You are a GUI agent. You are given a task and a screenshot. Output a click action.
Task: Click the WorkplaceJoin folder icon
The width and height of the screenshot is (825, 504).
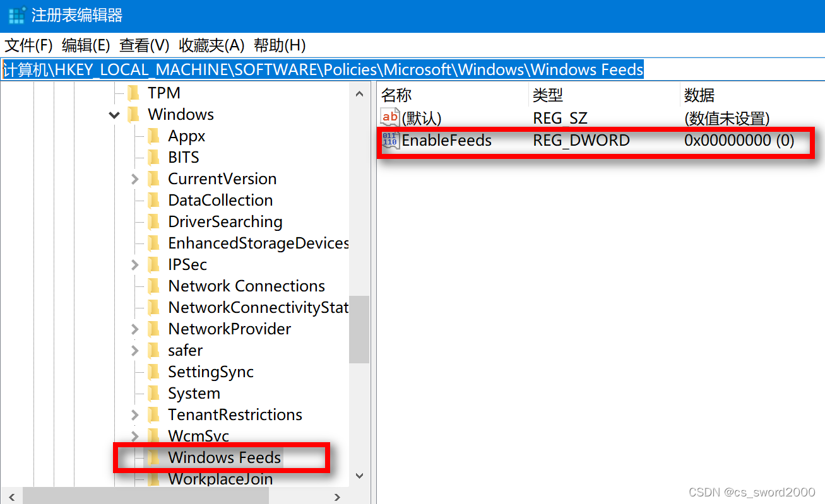coord(153,479)
